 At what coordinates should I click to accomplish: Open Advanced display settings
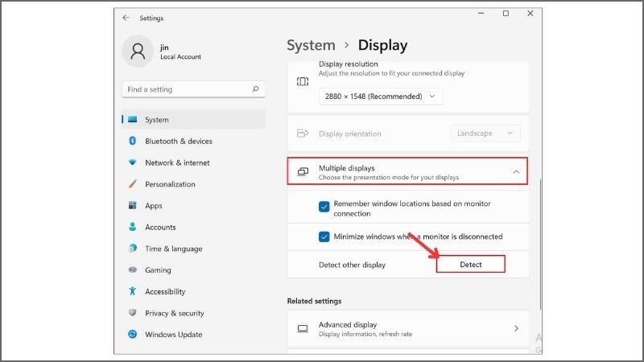[x=408, y=328]
